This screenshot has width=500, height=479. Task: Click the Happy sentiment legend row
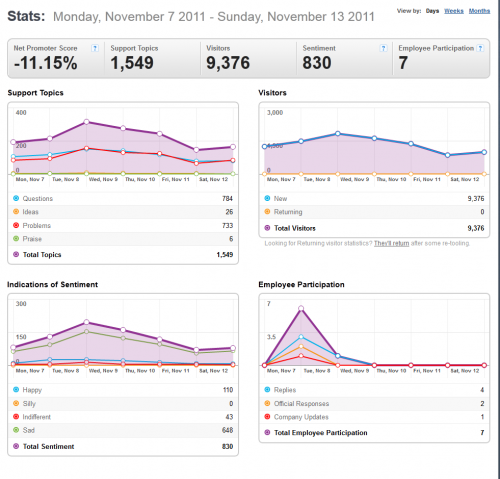(x=123, y=390)
